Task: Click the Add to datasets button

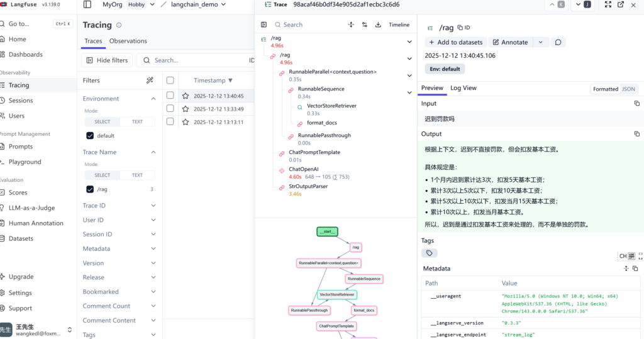Action: pyautogui.click(x=455, y=42)
